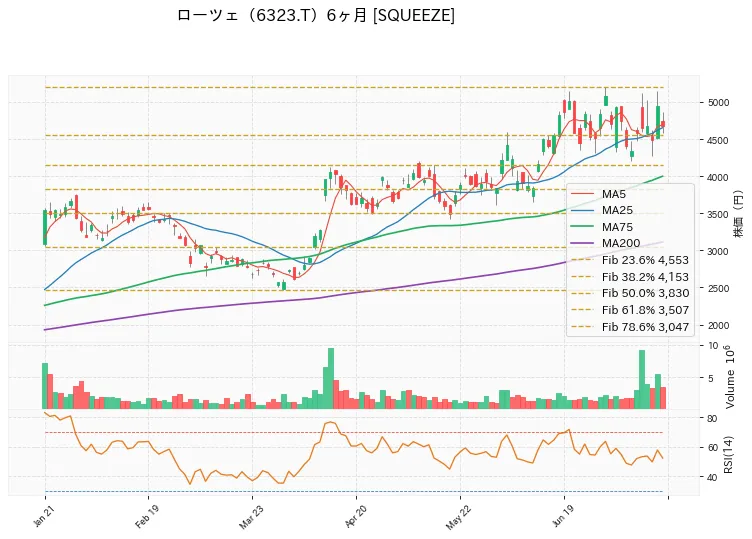Select the Fib 50.0% 3,830 legend item
The width and height of the screenshot is (752, 539).
pyautogui.click(x=630, y=293)
